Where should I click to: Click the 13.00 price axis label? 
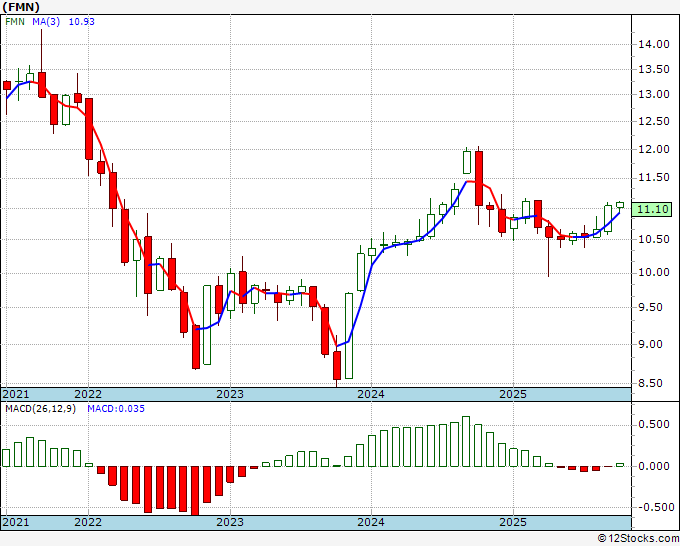654,95
